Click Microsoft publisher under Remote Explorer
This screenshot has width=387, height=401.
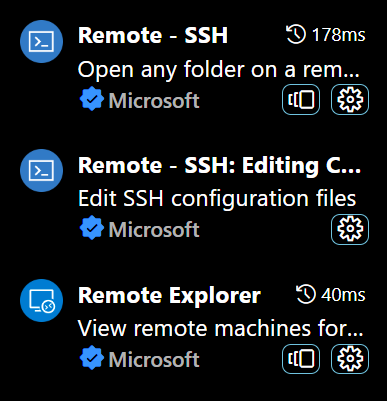coord(154,359)
